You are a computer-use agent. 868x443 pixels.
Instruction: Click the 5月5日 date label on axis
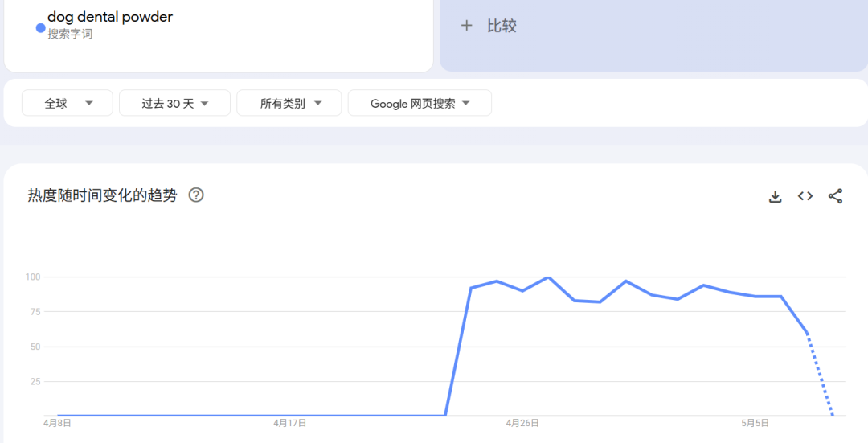pyautogui.click(x=755, y=423)
